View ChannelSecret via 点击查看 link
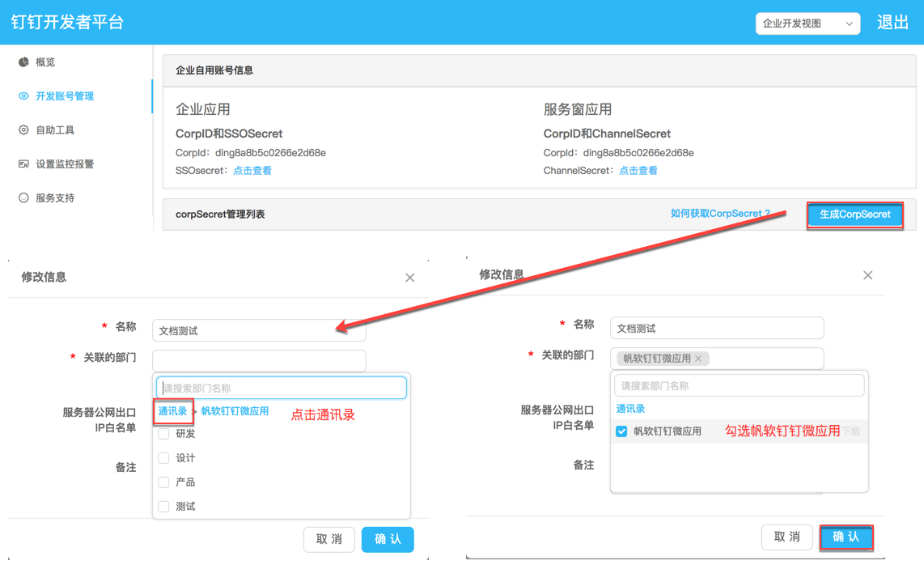924x565 pixels. click(x=638, y=171)
